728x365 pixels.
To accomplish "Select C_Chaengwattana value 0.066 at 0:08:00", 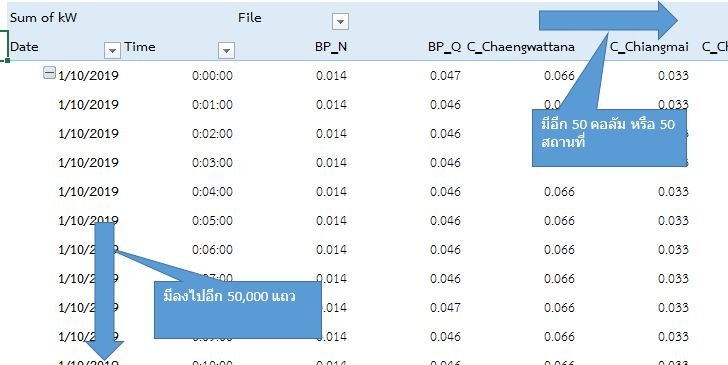I will [x=559, y=307].
